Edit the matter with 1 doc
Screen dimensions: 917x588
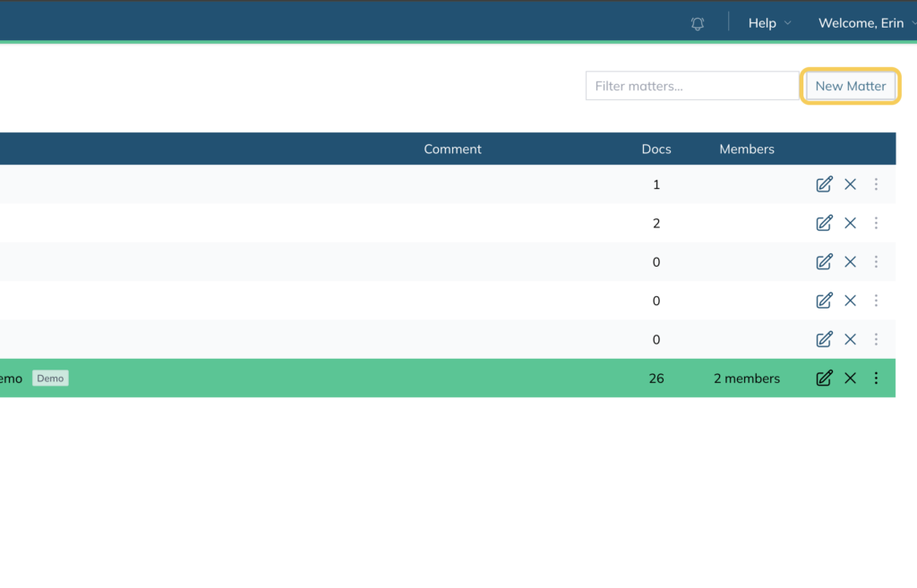pos(824,184)
